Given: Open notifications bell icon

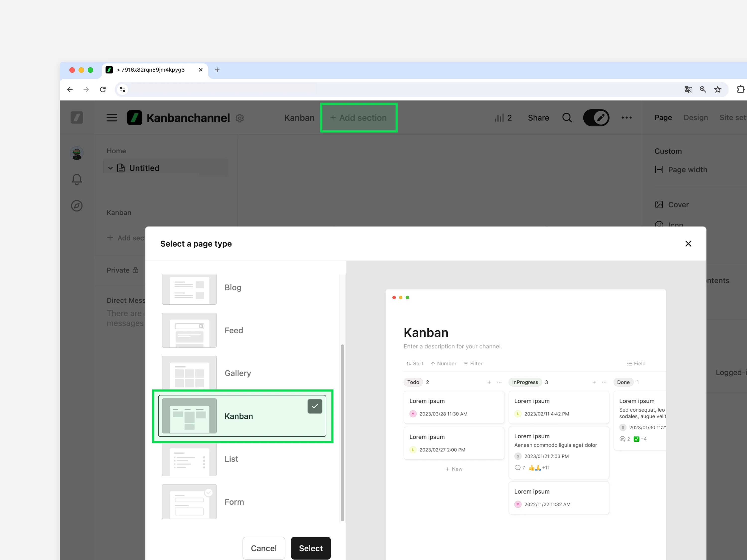Looking at the screenshot, I should (77, 179).
